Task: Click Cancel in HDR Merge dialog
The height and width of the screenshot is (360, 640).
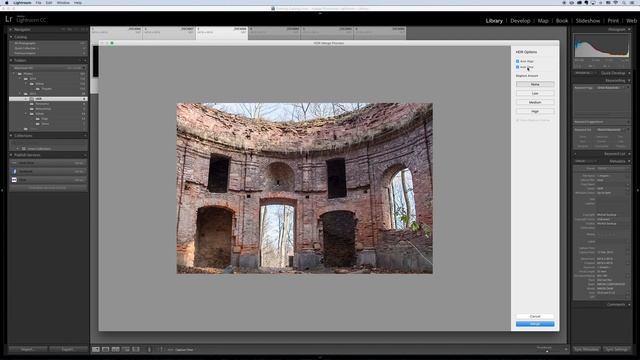Action: coord(535,316)
